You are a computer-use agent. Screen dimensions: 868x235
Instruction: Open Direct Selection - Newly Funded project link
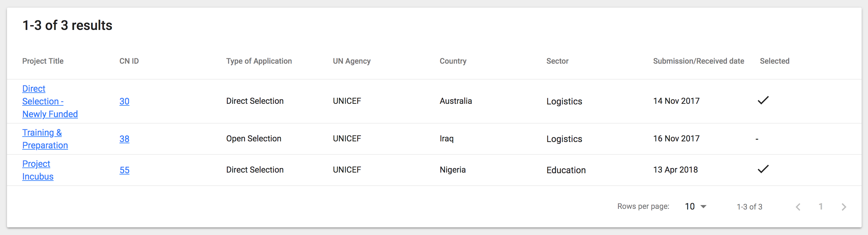pos(50,101)
